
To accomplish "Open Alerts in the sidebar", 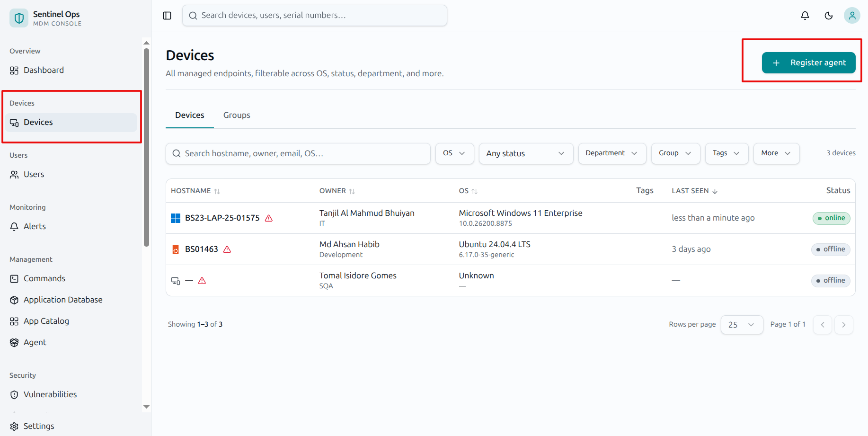I will click(71, 226).
